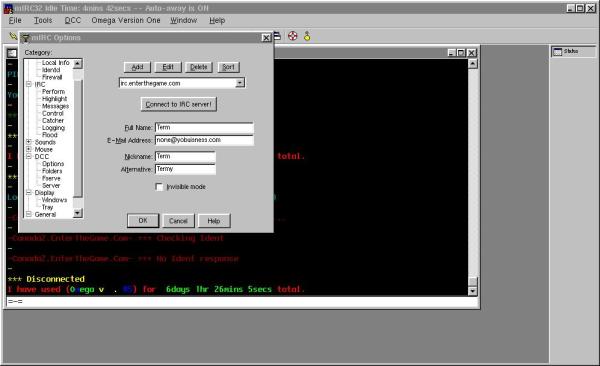Click the Add server button
Image resolution: width=600 pixels, height=366 pixels.
137,67
